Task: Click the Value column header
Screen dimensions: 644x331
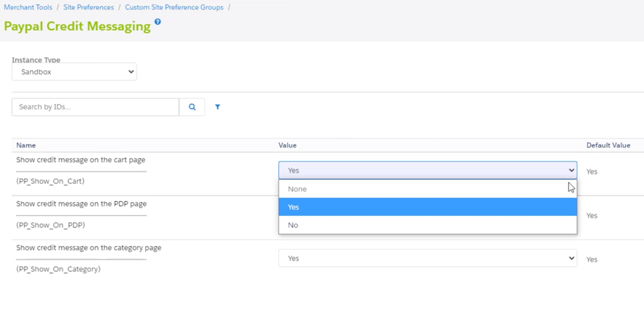Action: pos(287,145)
